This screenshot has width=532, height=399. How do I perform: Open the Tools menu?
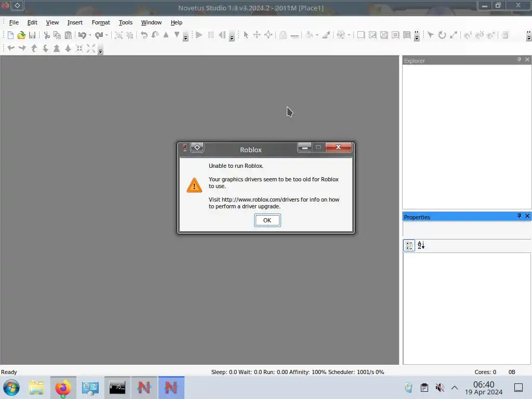pos(126,22)
